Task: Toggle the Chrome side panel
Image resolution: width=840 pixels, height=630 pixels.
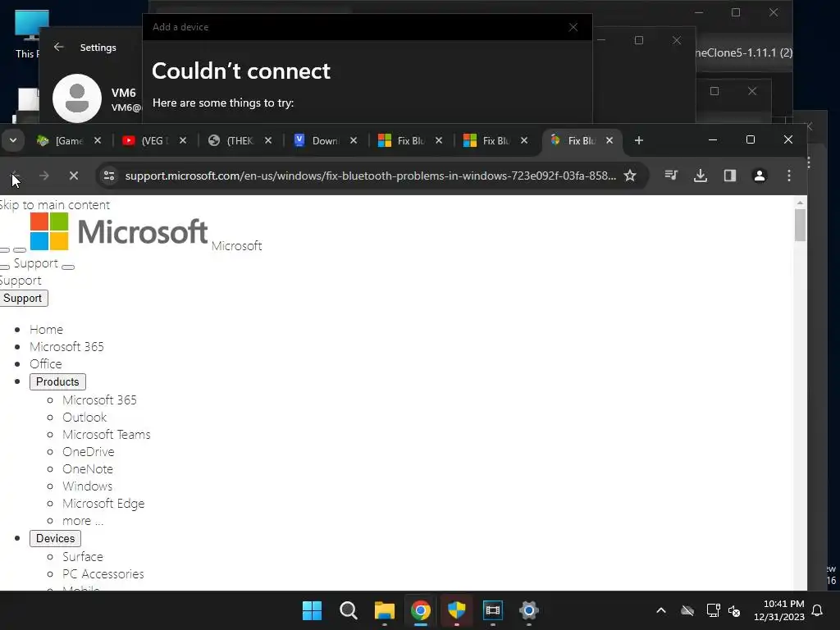Action: pyautogui.click(x=729, y=176)
